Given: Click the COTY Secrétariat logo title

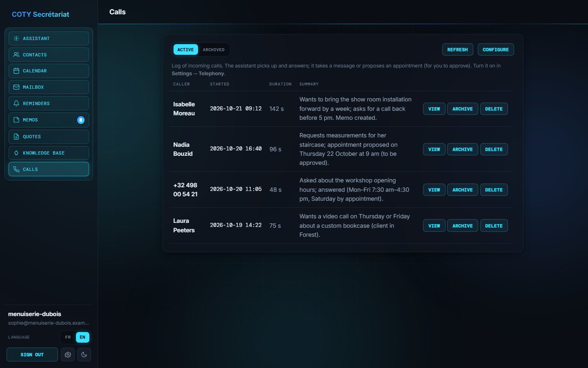Looking at the screenshot, I should point(40,14).
